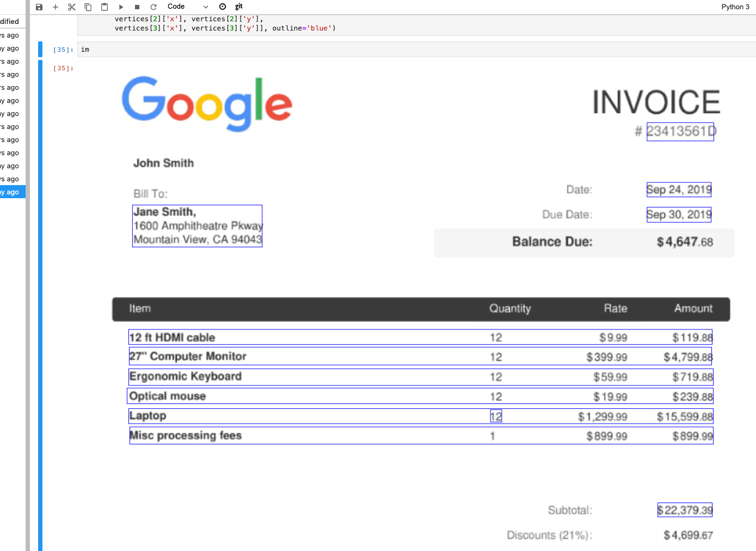
Task: Open the Code cell type dropdown
Action: point(187,7)
